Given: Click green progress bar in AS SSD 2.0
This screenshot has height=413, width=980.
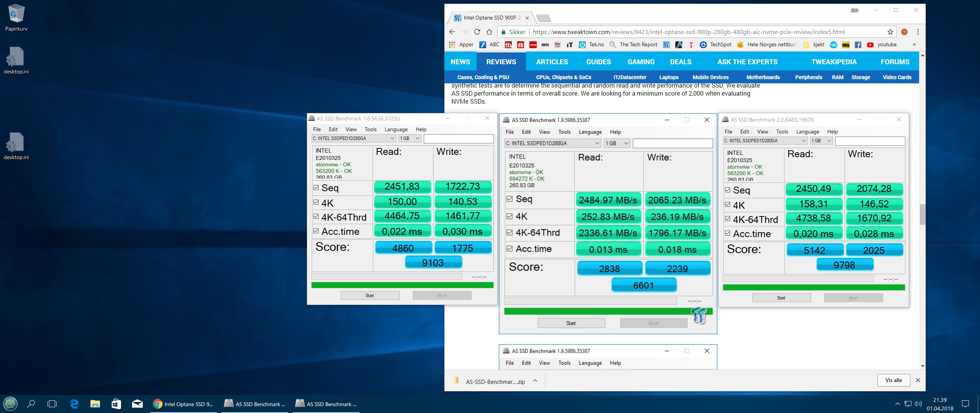Looking at the screenshot, I should (814, 287).
